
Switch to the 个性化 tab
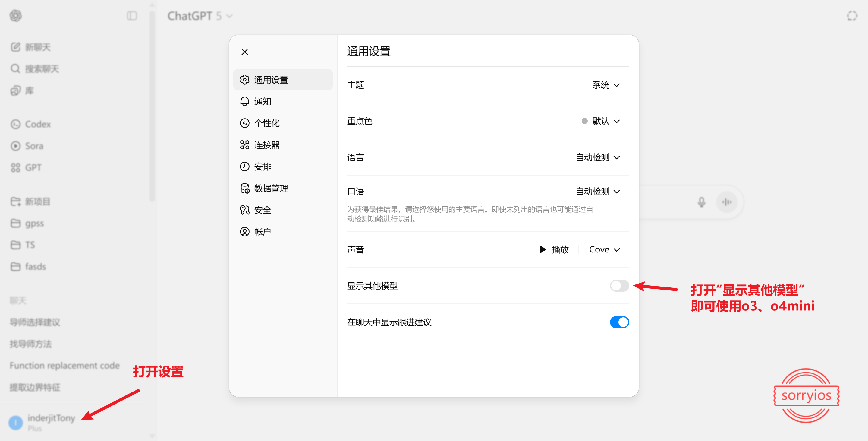pyautogui.click(x=283, y=123)
